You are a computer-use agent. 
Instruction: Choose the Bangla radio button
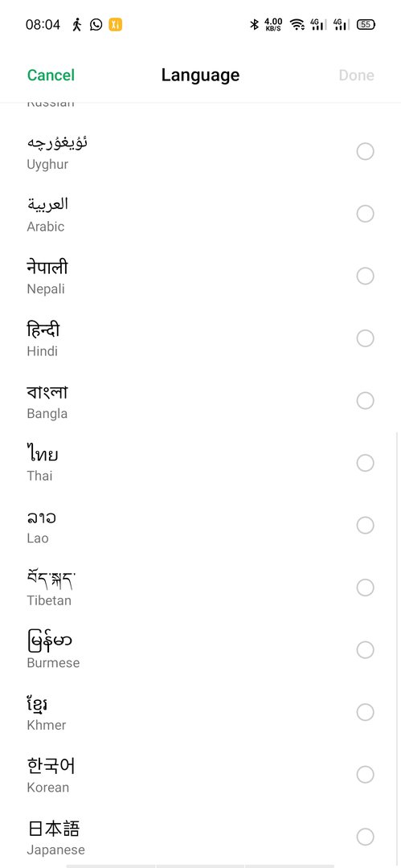pyautogui.click(x=365, y=400)
